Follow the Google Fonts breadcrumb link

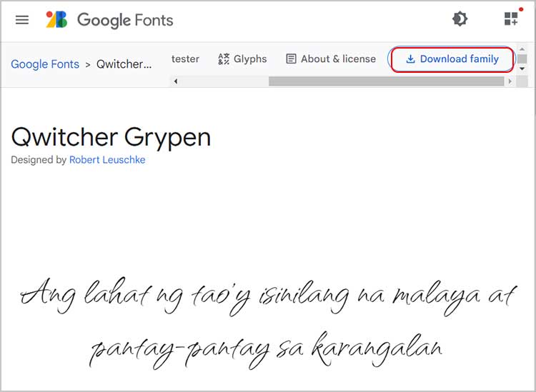(x=45, y=64)
